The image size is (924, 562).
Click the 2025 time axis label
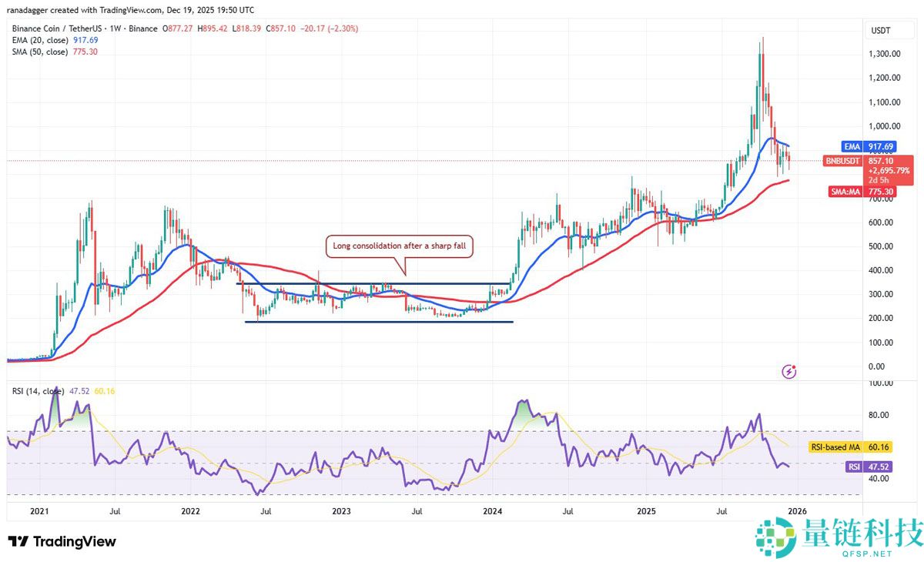point(647,510)
